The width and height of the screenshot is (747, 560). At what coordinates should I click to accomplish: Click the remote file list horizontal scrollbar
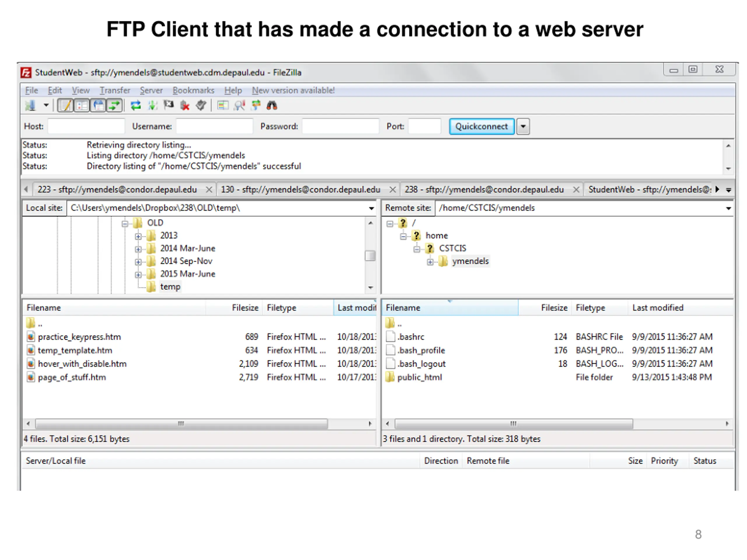(513, 423)
